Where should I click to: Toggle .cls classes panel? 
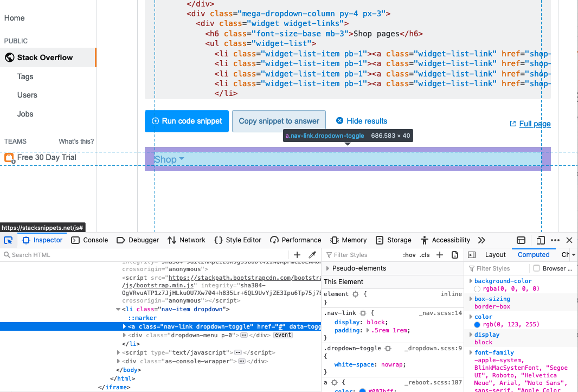click(425, 255)
